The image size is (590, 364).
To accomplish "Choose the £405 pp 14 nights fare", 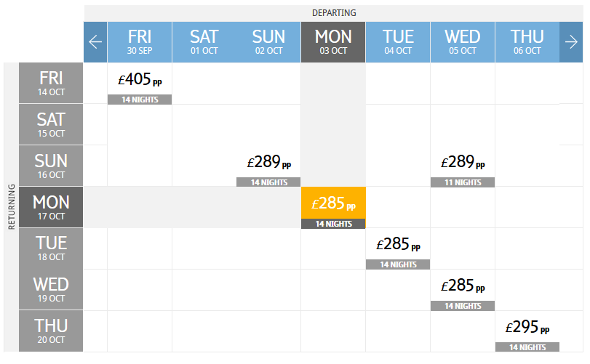I will (x=140, y=84).
